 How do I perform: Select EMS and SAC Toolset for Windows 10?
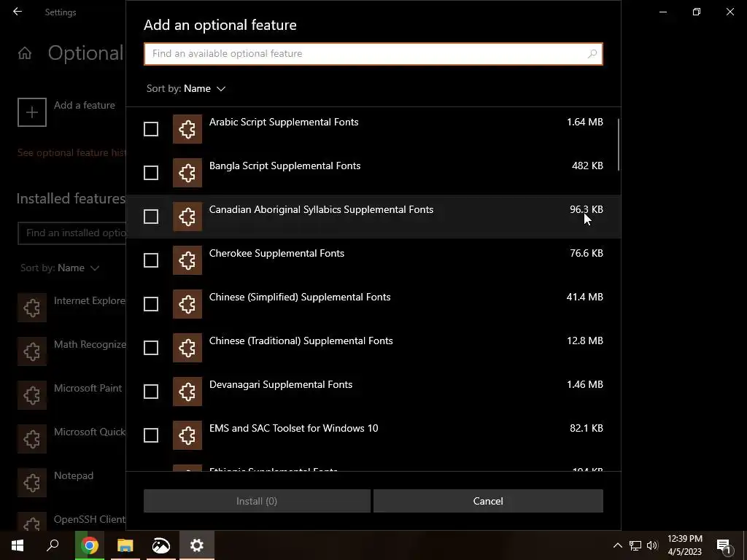point(293,428)
